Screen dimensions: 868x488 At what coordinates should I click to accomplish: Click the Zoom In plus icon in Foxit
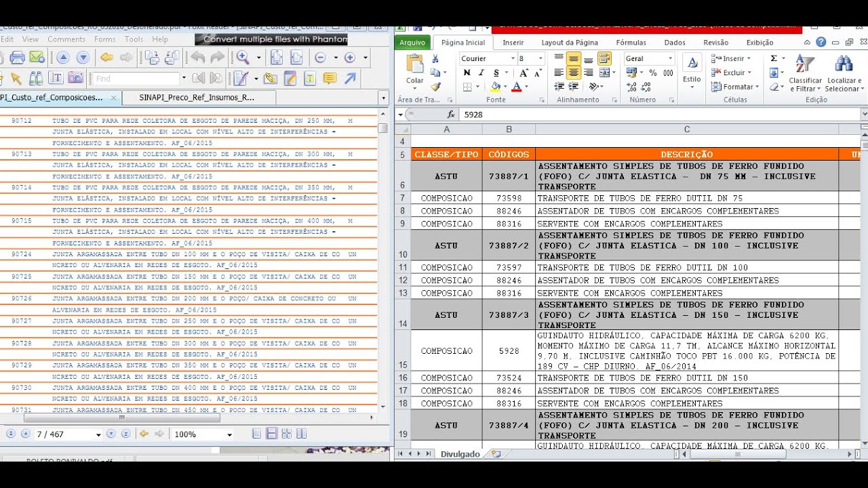tap(350, 58)
